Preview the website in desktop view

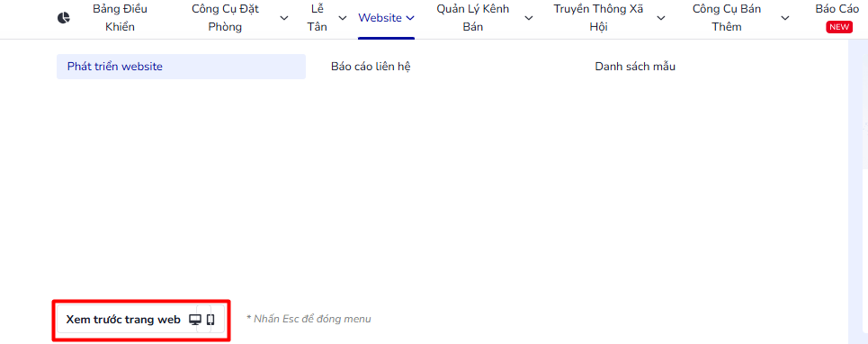194,320
